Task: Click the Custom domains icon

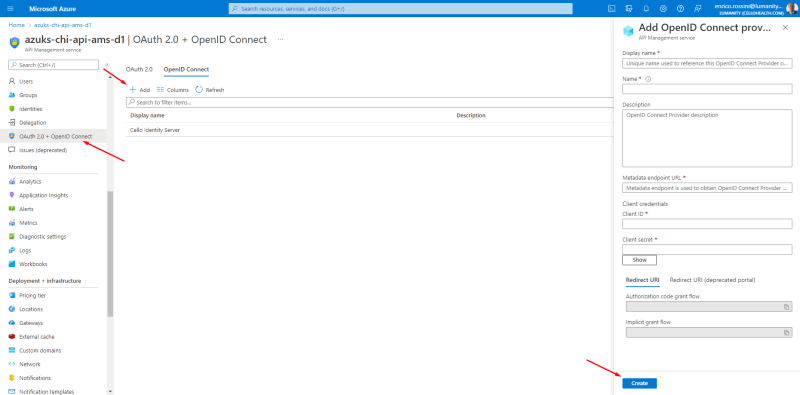Action: [12, 351]
